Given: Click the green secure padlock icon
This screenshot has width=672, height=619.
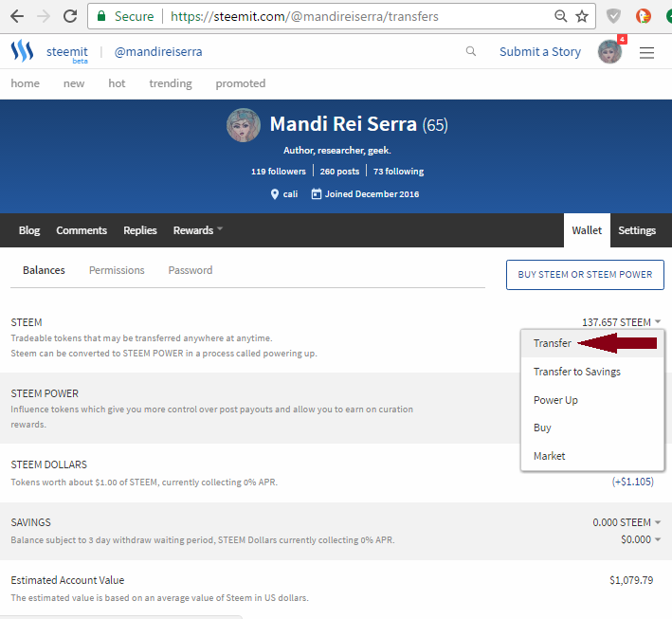Looking at the screenshot, I should point(101,16).
